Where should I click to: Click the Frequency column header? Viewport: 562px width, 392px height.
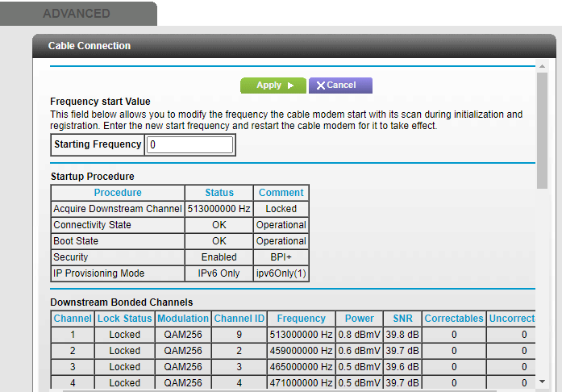pos(301,319)
